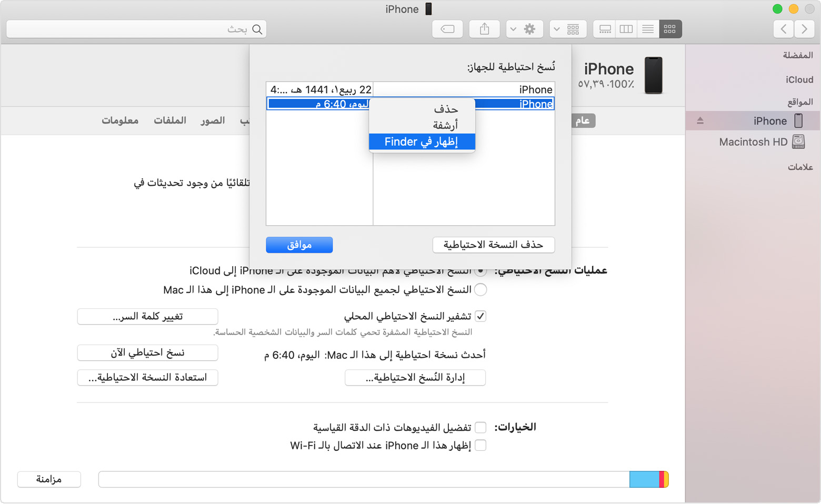This screenshot has height=504, width=821.
Task: Click the المفضلة sidebar heading
Action: pyautogui.click(x=798, y=55)
